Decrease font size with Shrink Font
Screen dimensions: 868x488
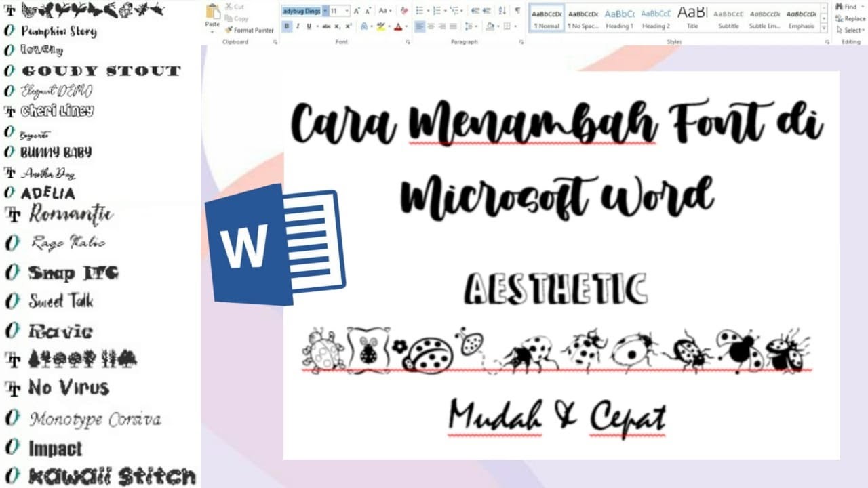pyautogui.click(x=368, y=11)
